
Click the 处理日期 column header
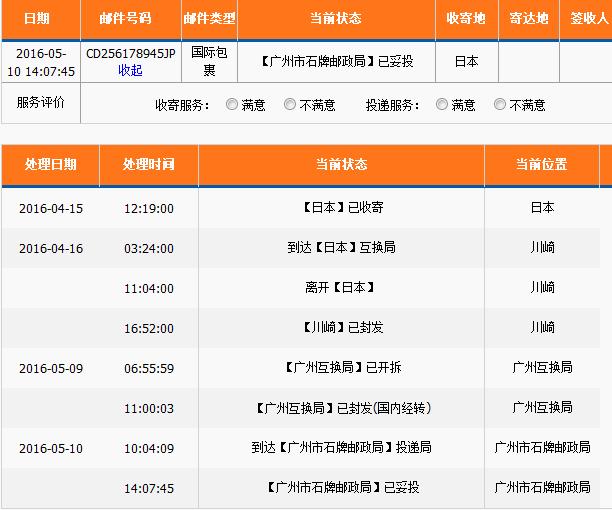click(51, 164)
